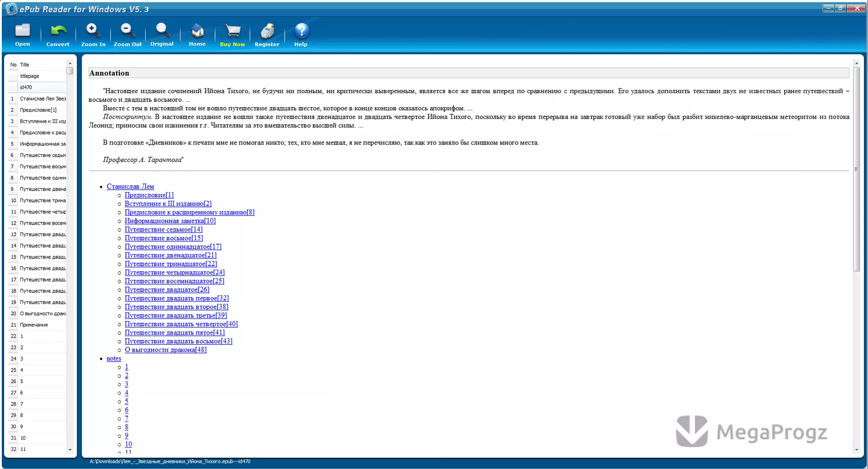Open Путешествие двенадцатое[21] link
Viewport: 868px width, 469px height.
click(170, 255)
